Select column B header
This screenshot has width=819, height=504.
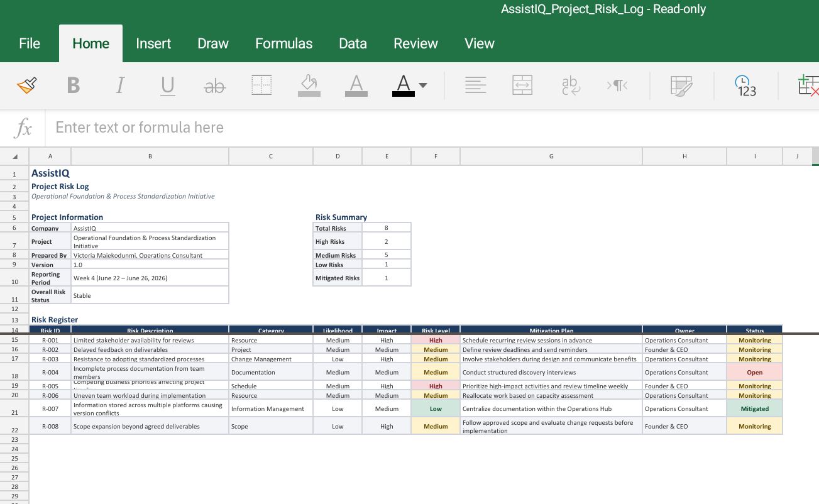150,156
